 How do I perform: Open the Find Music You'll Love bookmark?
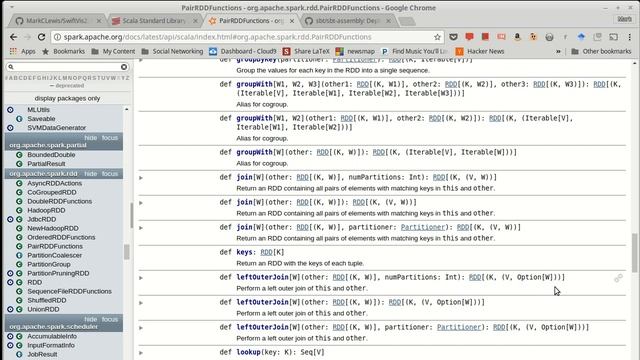coord(415,51)
